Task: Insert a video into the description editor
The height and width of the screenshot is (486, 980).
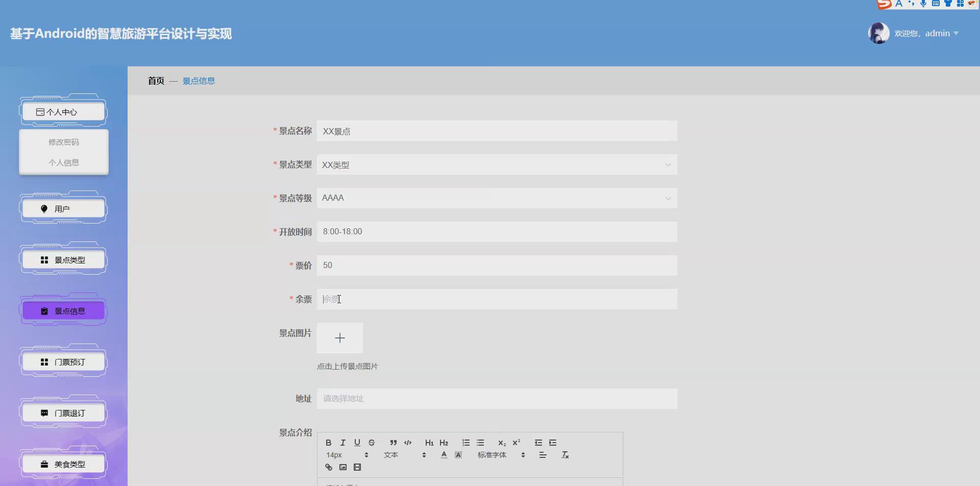Action: point(358,467)
